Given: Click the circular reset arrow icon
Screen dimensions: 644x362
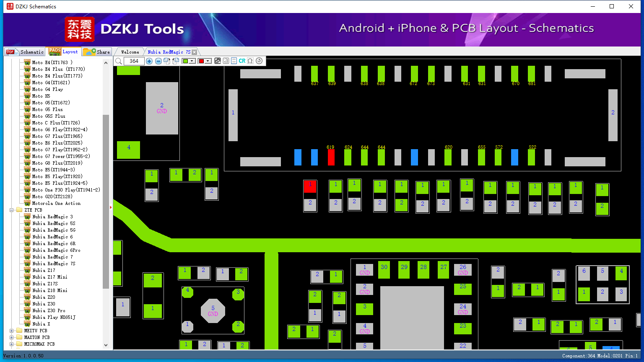Looking at the screenshot, I should (x=259, y=61).
